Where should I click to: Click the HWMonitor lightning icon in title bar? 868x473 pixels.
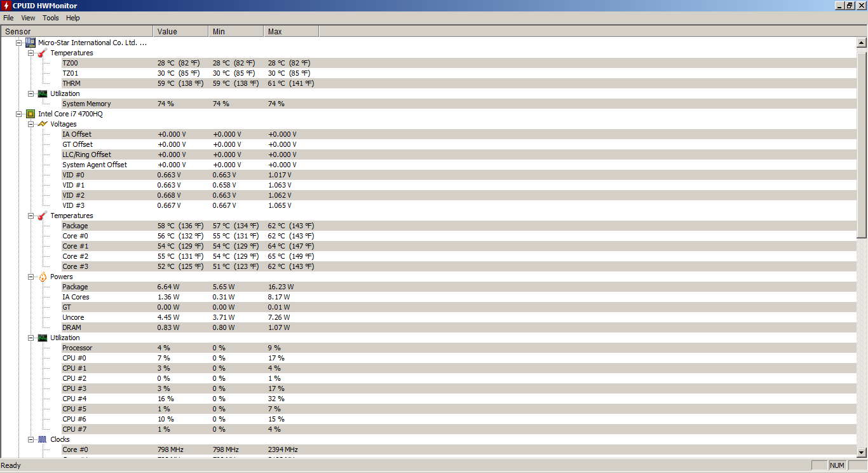6,6
